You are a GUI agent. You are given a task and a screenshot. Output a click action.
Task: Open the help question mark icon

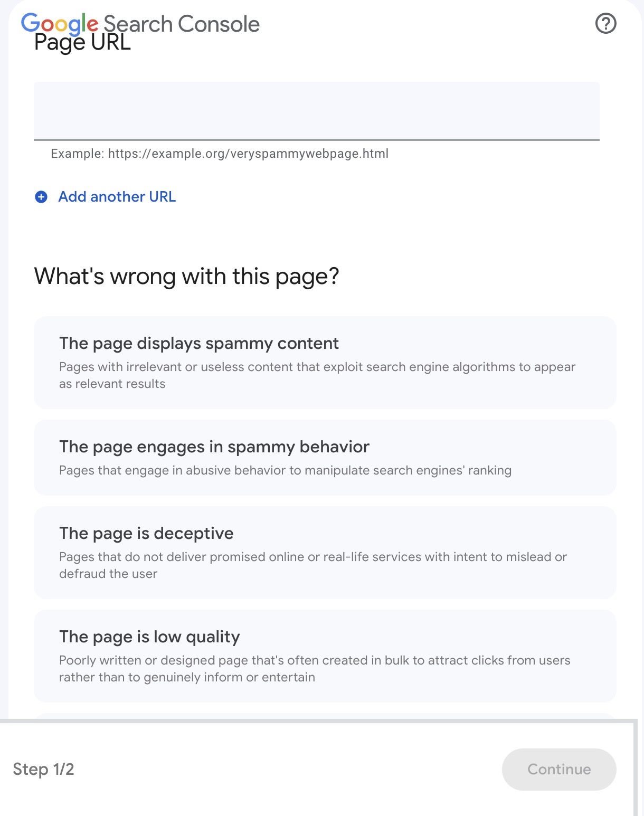point(605,23)
